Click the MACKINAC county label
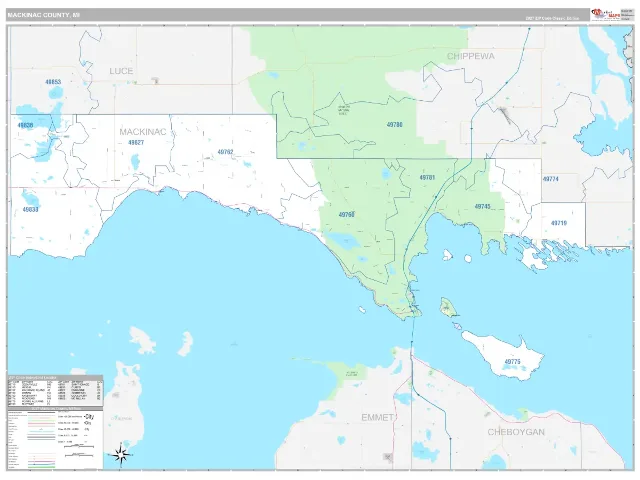Screen dimensions: 640x480 [143, 132]
